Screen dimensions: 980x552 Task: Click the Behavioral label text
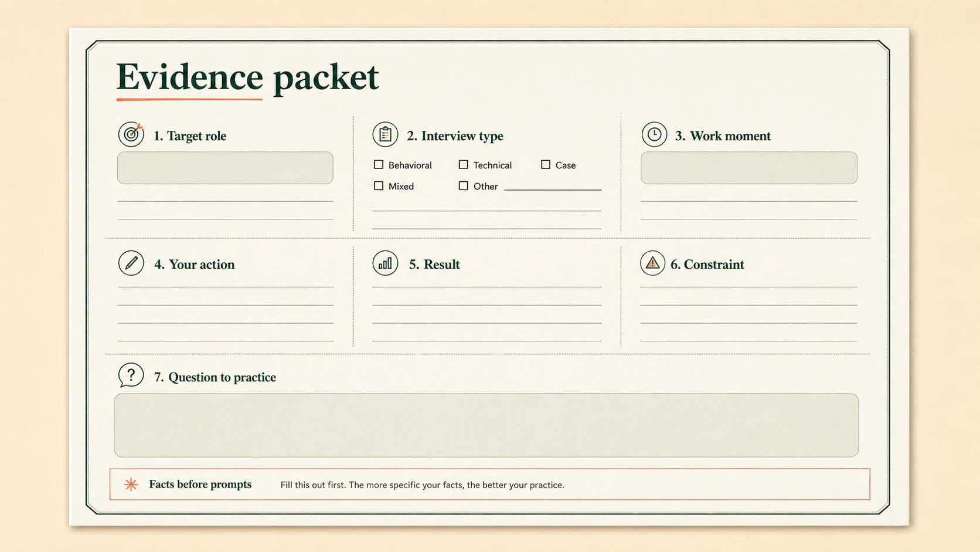pos(410,165)
